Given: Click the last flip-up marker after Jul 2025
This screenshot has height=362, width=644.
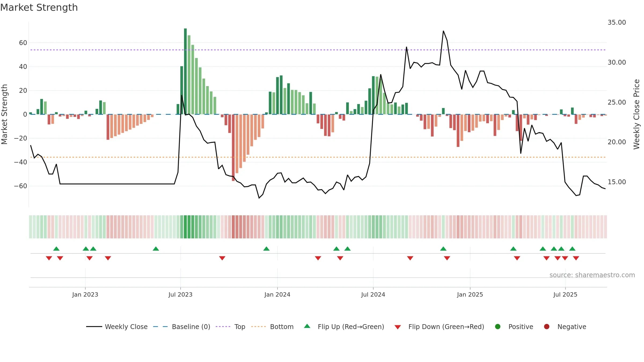Looking at the screenshot, I should coord(572,249).
